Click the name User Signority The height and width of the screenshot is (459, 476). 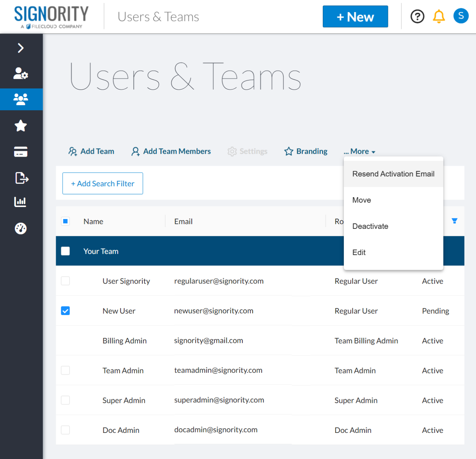tap(126, 281)
